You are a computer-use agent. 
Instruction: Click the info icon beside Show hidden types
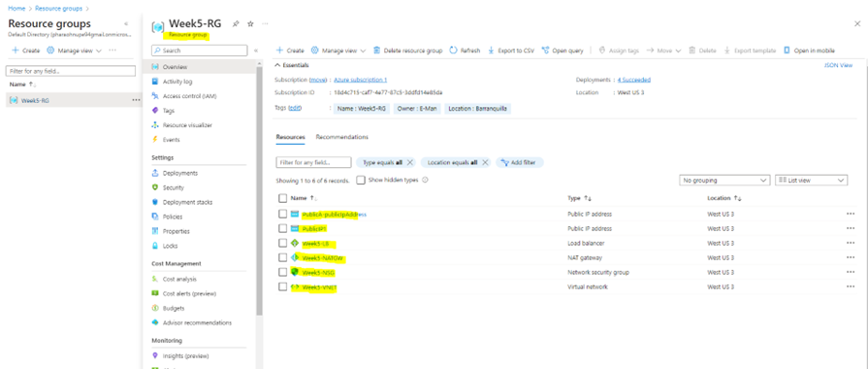point(425,180)
